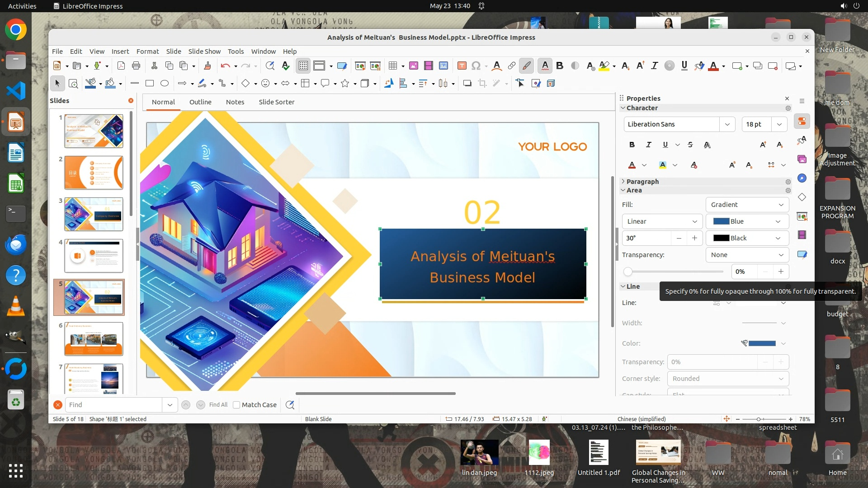This screenshot has width=868, height=488.
Task: Open the Gallery sidebar deck icon
Action: pos(802,159)
